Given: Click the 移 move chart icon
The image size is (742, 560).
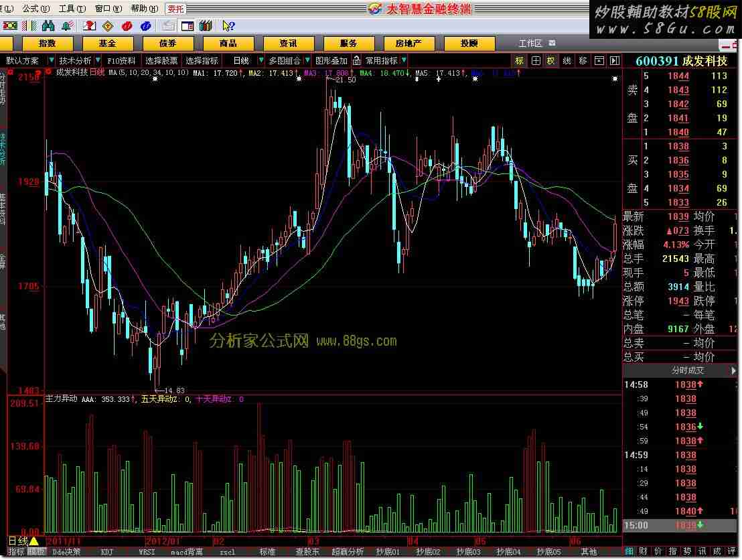Looking at the screenshot, I should pos(583,60).
